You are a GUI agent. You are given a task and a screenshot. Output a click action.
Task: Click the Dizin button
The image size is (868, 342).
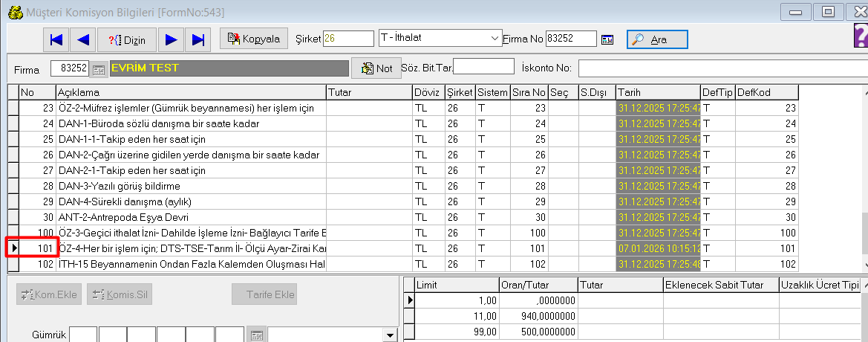tap(127, 39)
